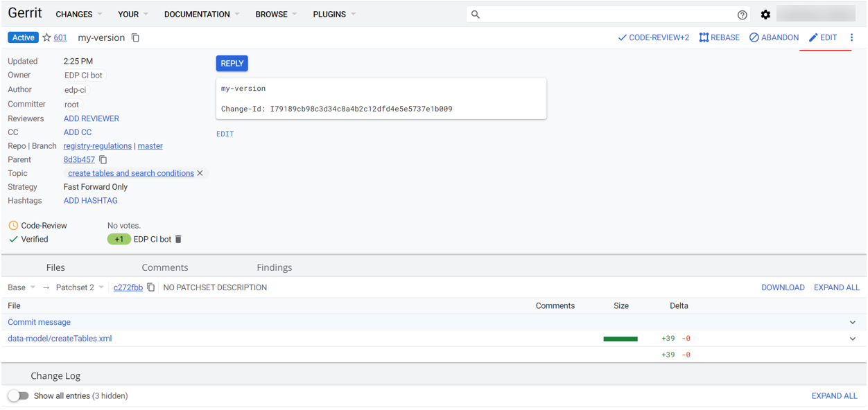
Task: Click the REBASE action
Action: (719, 37)
